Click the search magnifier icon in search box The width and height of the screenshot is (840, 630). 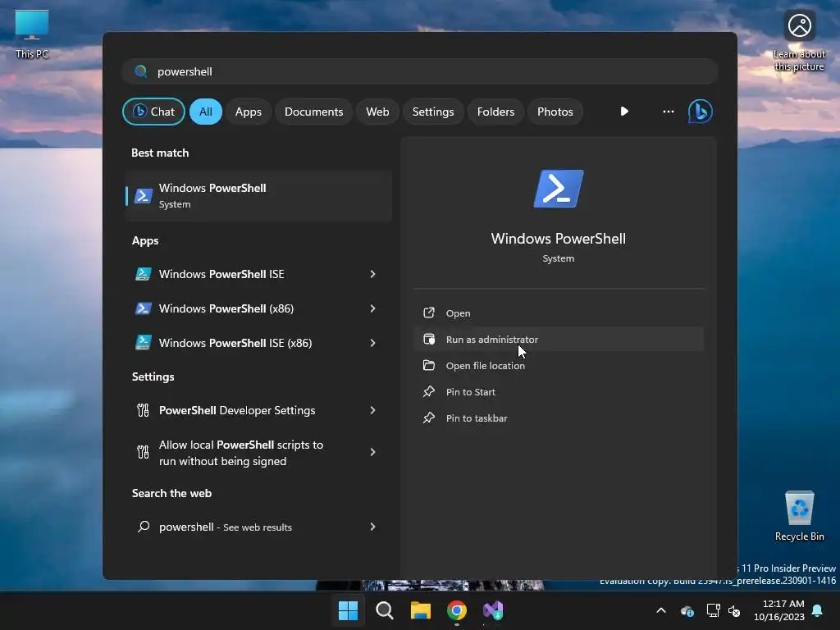pos(141,71)
